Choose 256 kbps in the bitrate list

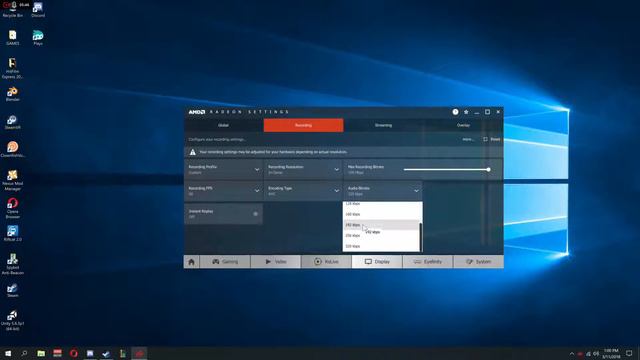pos(380,236)
